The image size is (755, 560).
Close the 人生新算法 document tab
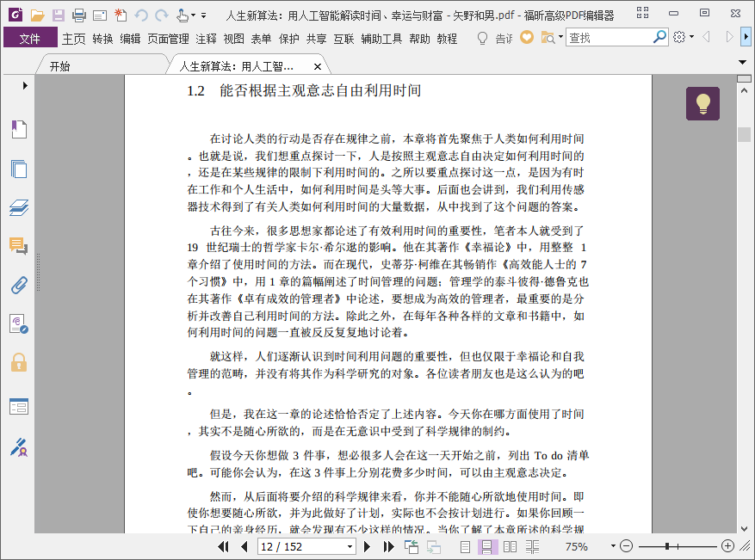318,67
